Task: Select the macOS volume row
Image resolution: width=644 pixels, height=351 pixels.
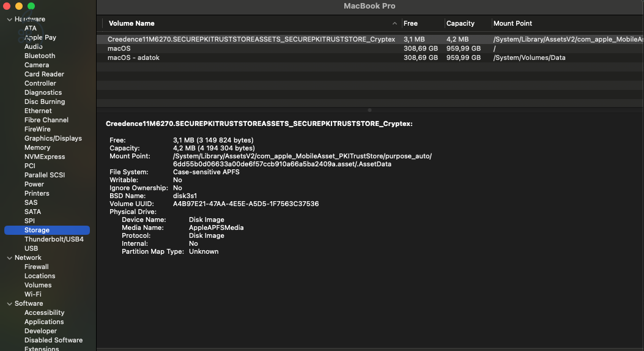Action: click(370, 48)
